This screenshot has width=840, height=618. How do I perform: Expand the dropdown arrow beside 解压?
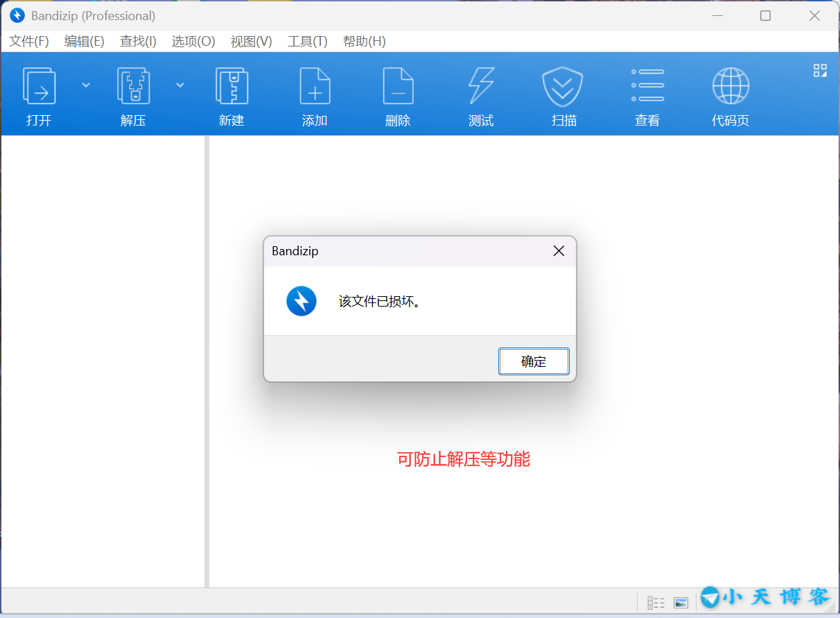point(180,85)
